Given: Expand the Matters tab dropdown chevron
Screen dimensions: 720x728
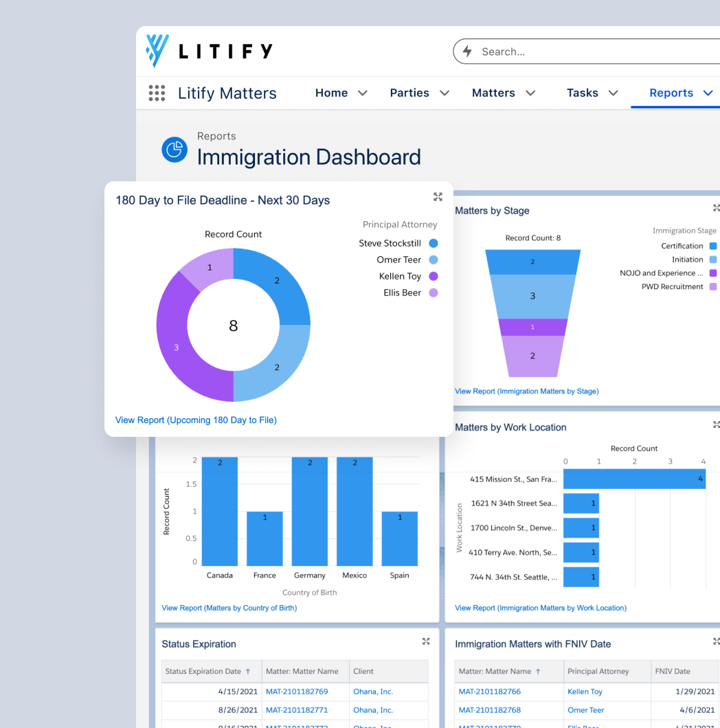Looking at the screenshot, I should click(530, 93).
